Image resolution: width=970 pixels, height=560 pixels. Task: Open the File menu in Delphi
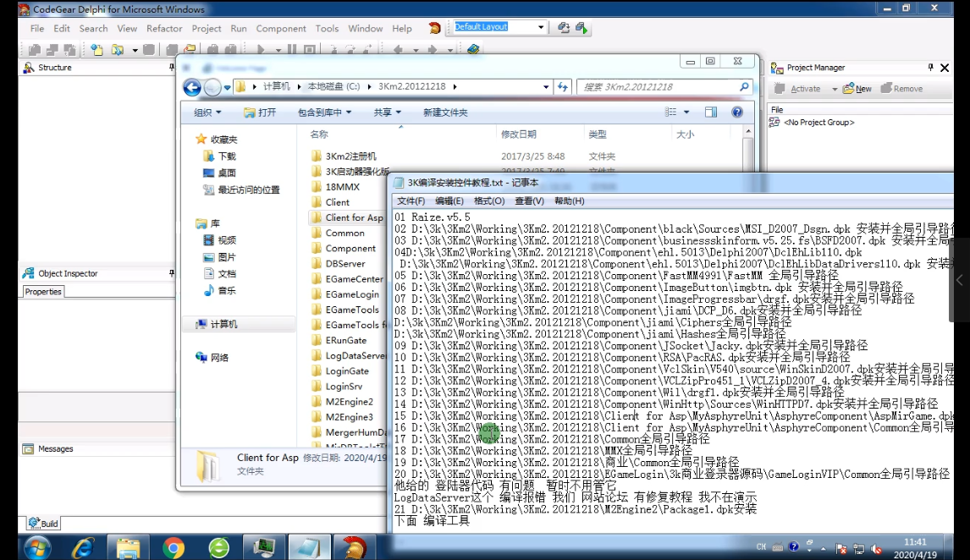pyautogui.click(x=37, y=29)
